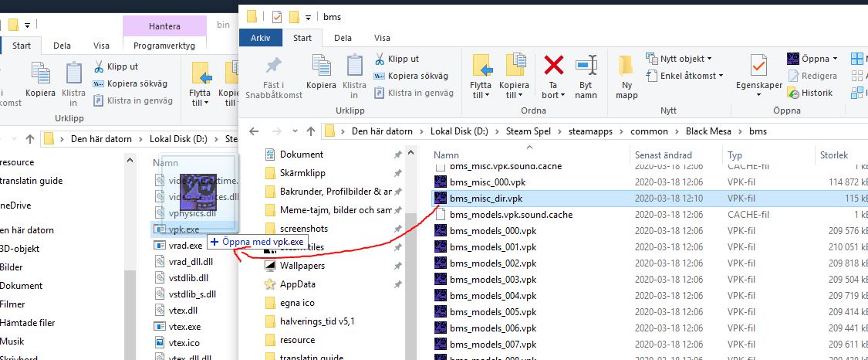Image resolution: width=868 pixels, height=360 pixels.
Task: Click Kopiera icon in bms window ribbon
Action: (x=321, y=66)
